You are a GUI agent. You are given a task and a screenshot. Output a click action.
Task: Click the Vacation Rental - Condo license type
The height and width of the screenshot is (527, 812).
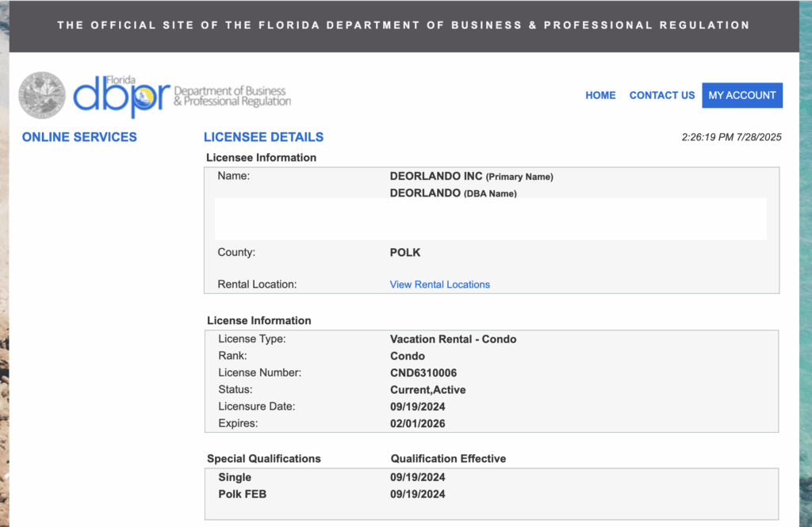453,339
